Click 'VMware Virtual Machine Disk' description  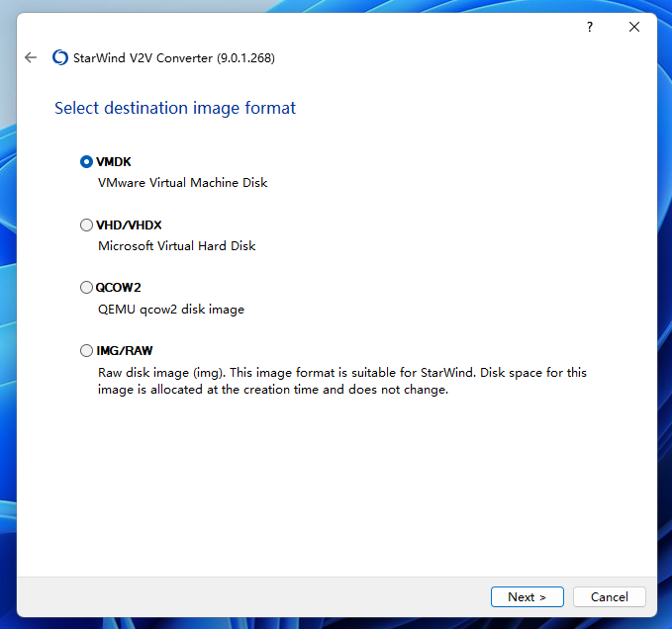[182, 183]
